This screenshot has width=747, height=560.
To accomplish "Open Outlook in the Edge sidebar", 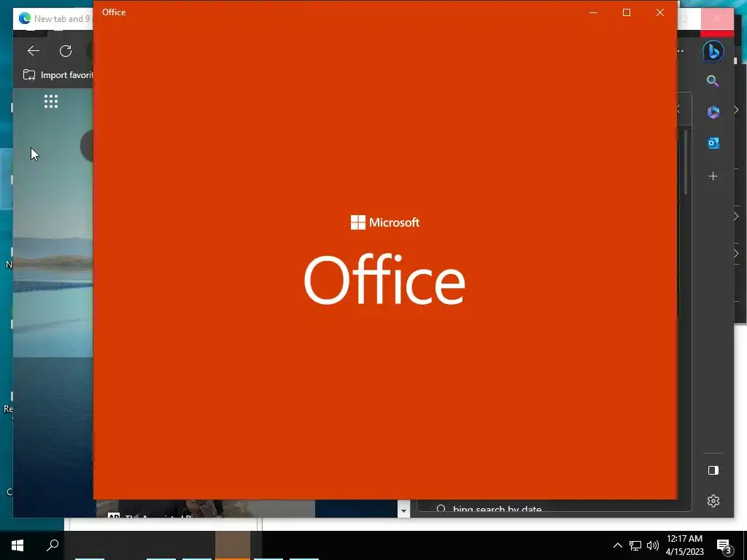I will click(x=713, y=143).
